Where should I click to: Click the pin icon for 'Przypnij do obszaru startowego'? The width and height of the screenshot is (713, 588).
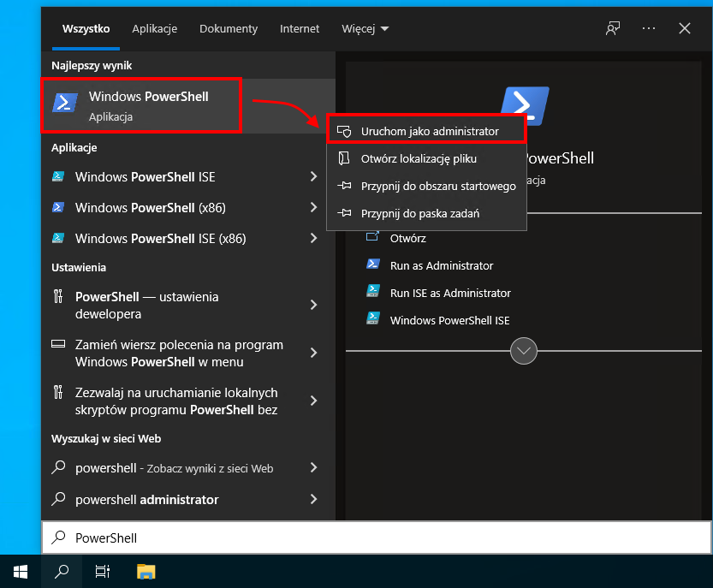point(344,186)
